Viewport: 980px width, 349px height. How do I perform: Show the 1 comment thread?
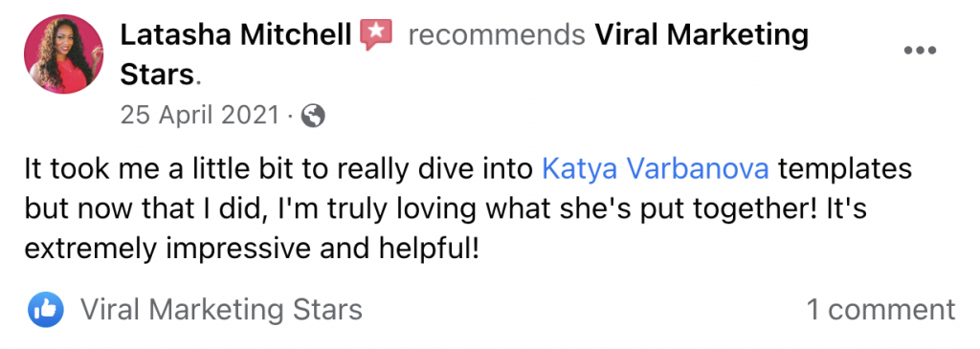881,310
